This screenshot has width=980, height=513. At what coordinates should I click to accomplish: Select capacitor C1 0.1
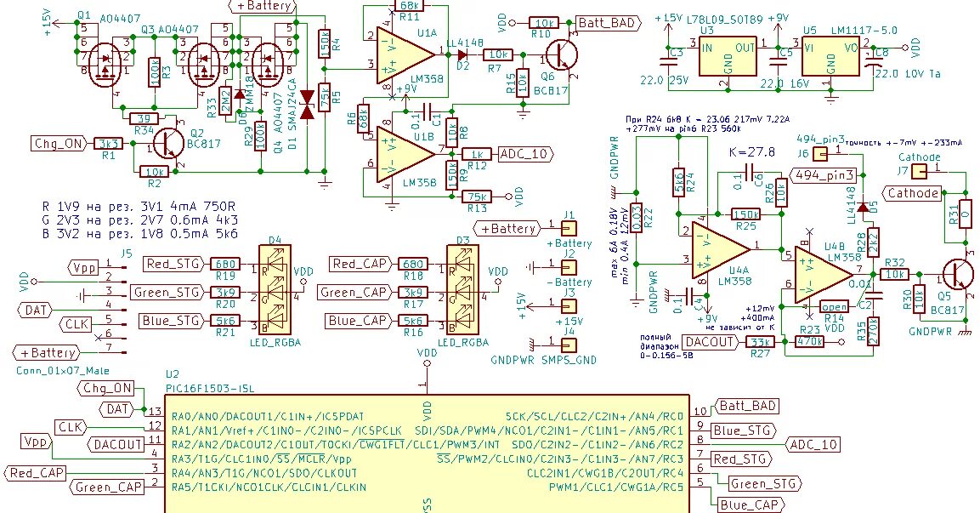click(426, 112)
